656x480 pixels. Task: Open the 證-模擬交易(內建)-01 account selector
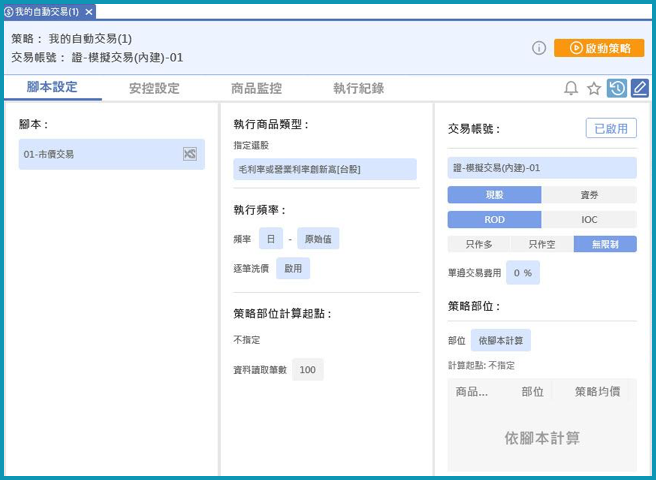coord(541,168)
